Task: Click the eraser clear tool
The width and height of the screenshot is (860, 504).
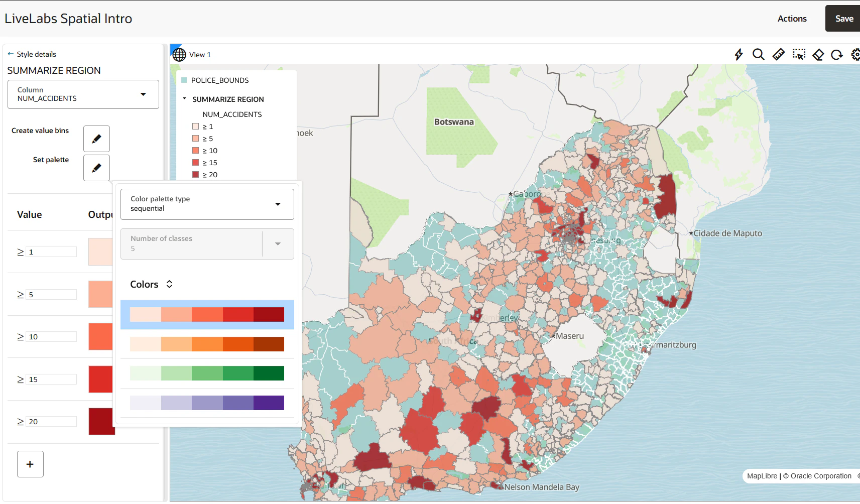Action: 818,54
